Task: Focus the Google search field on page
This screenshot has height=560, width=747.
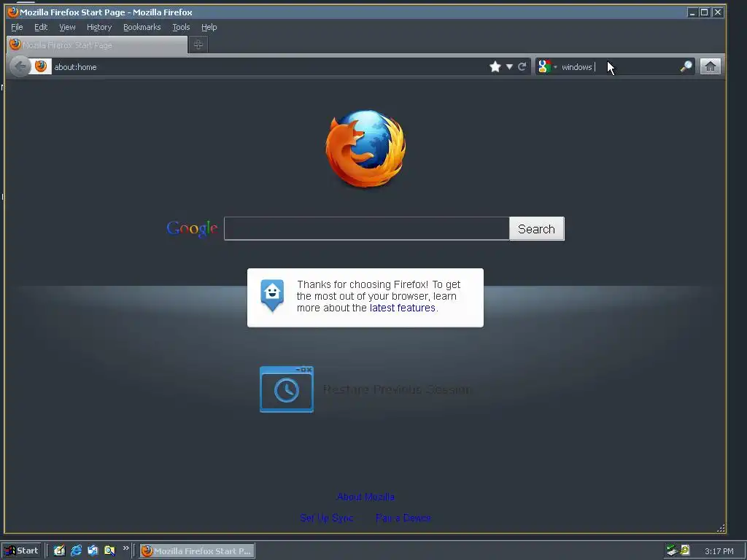Action: click(367, 228)
